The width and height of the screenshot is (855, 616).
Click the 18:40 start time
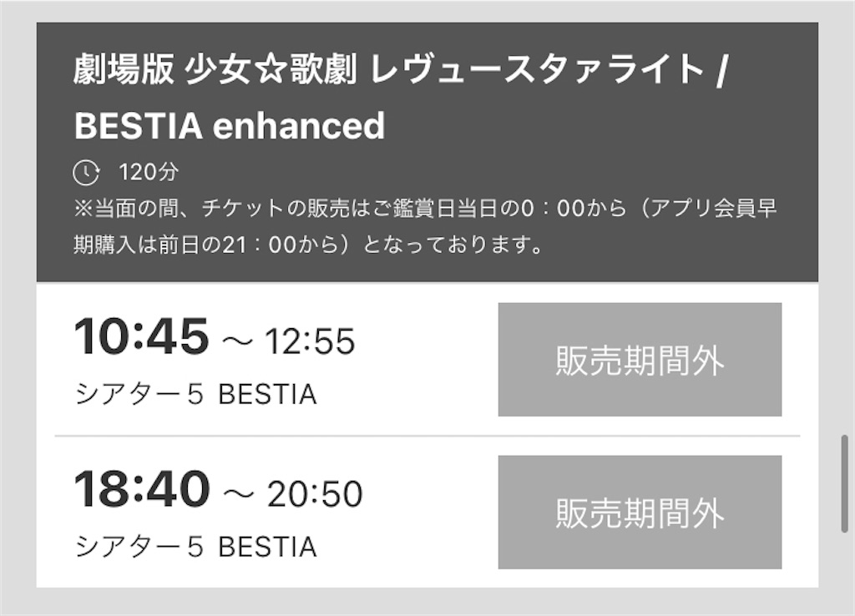(x=142, y=489)
